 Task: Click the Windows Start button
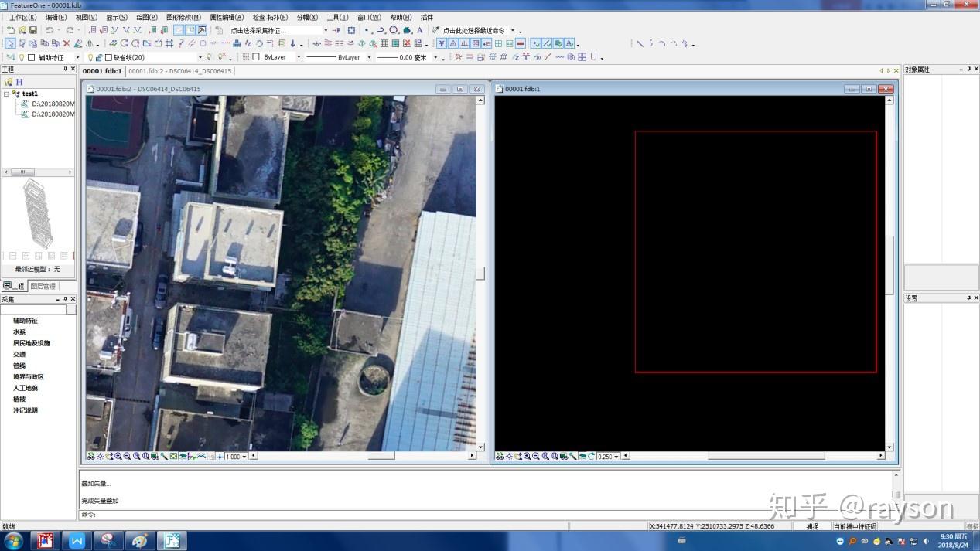point(13,540)
